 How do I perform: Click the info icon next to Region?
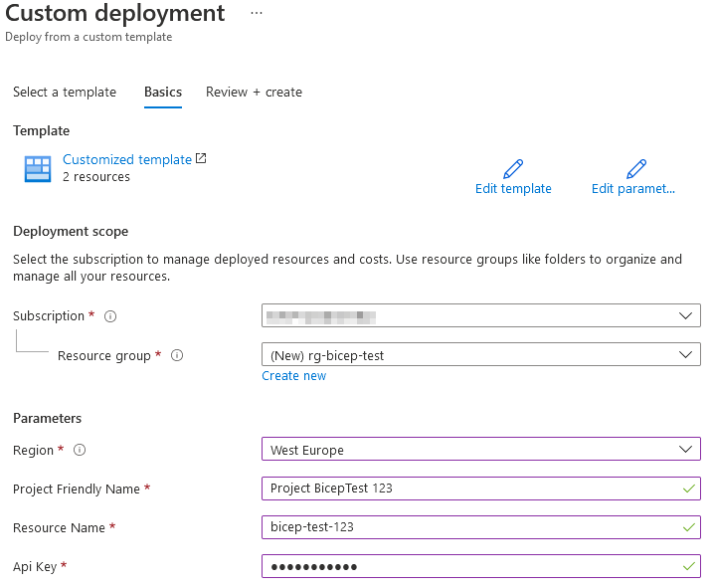pos(80,450)
